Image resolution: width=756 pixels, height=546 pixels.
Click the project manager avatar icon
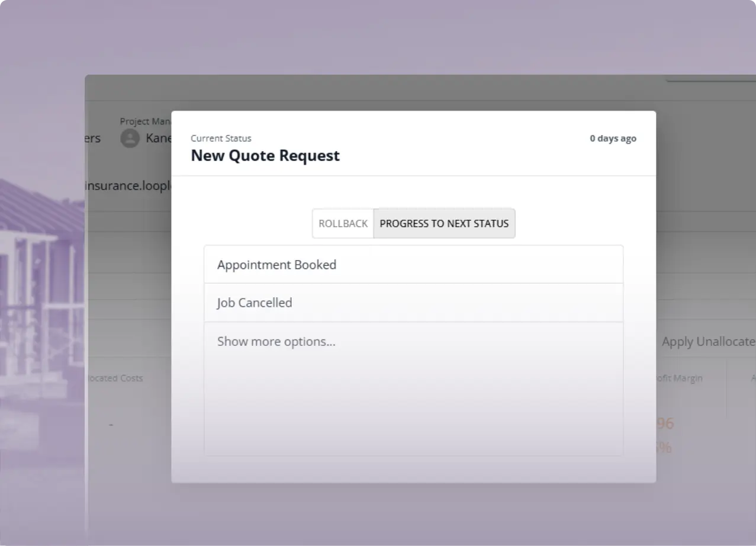click(130, 139)
